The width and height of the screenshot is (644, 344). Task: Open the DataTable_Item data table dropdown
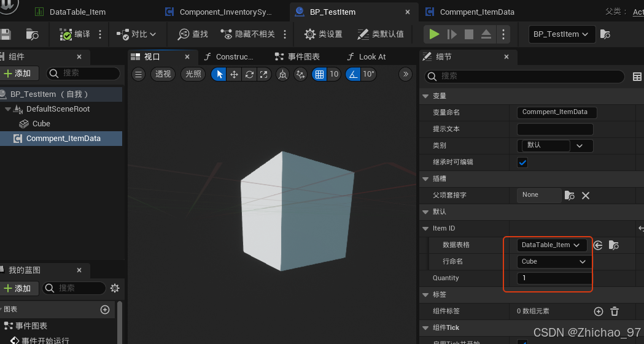551,245
